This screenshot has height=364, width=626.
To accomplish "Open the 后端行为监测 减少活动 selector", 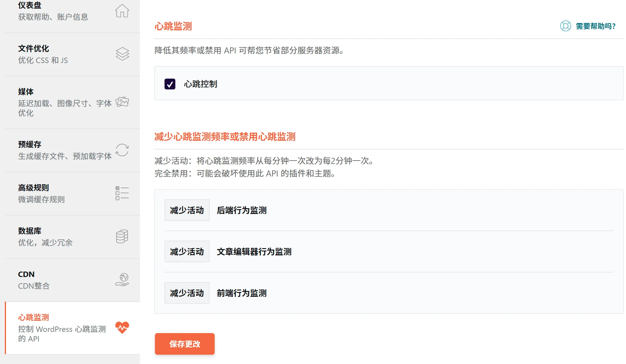I will tap(187, 210).
